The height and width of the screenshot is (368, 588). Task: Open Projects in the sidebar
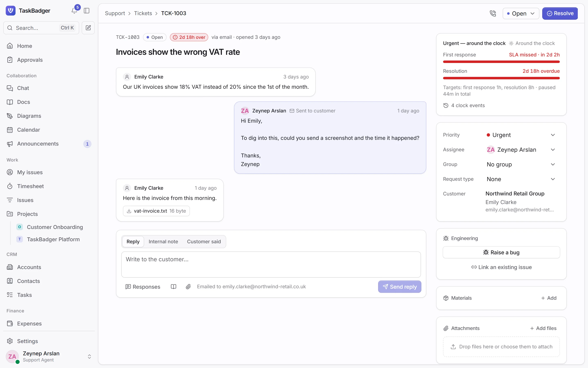click(49, 214)
